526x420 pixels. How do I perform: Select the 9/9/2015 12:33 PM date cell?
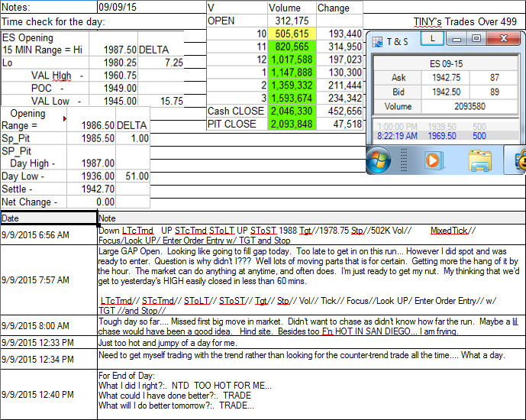point(49,343)
